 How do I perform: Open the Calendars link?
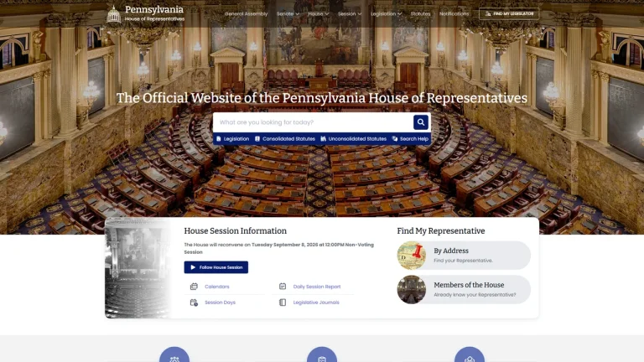click(217, 287)
